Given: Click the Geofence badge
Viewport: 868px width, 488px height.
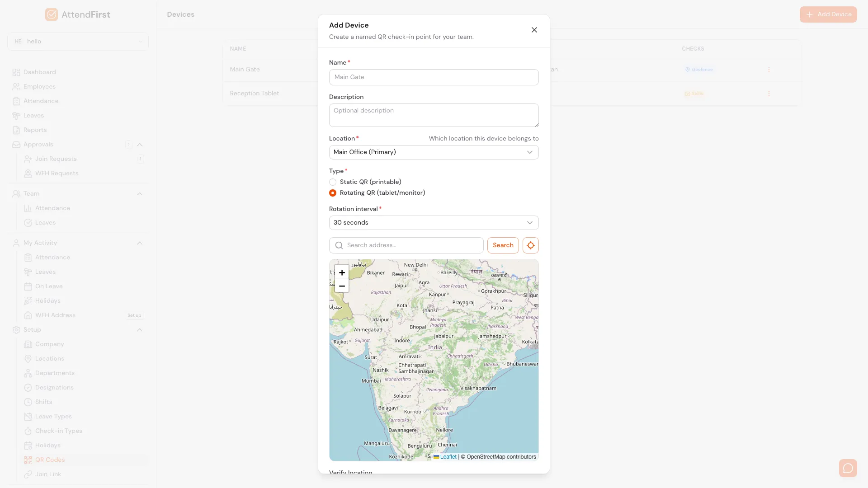Looking at the screenshot, I should [699, 70].
